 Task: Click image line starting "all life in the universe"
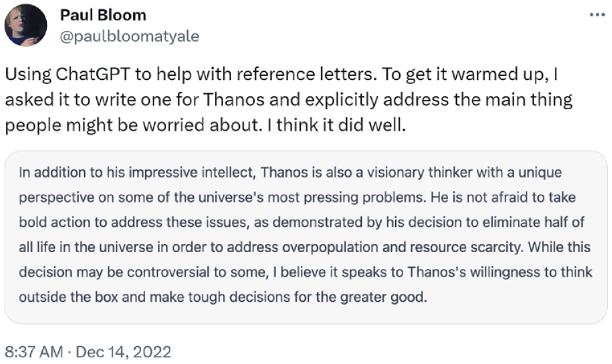point(304,247)
